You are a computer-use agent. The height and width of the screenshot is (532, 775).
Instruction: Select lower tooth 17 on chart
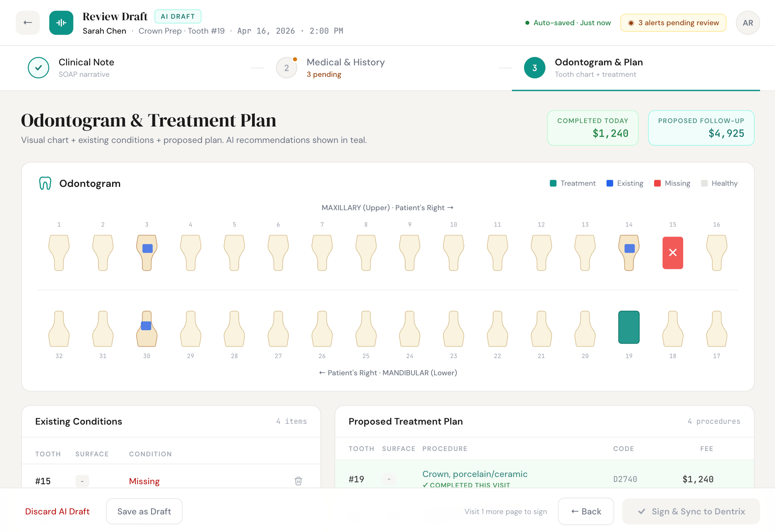pyautogui.click(x=716, y=329)
